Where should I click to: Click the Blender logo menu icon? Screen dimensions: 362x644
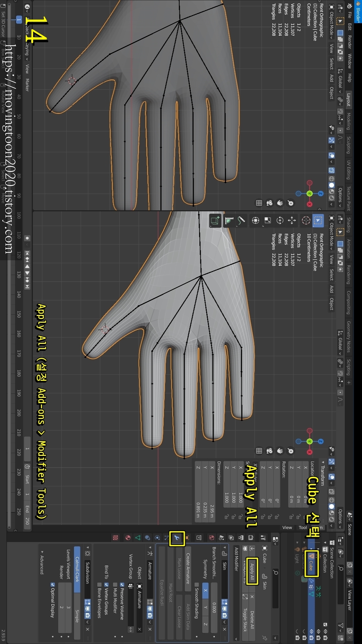coord(350,6)
